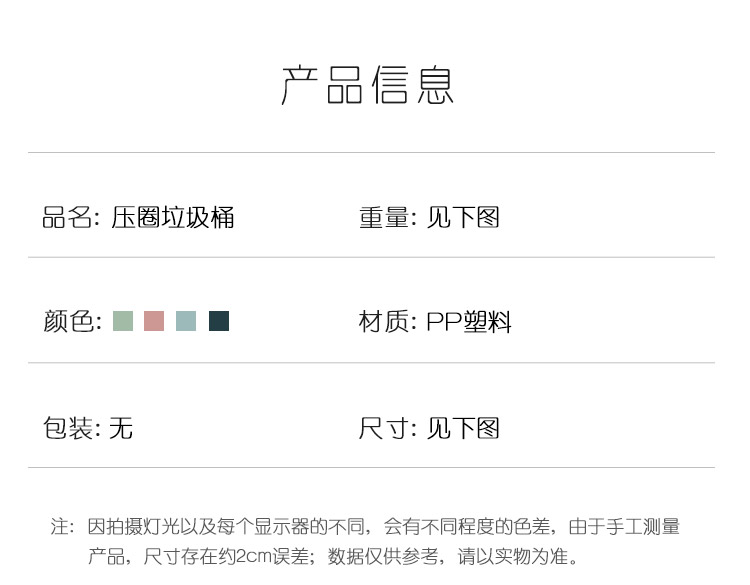Select the PP塑料 material text

pyautogui.click(x=469, y=321)
